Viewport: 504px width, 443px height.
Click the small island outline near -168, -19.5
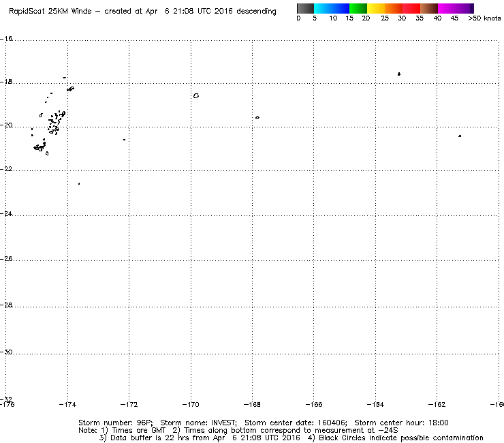point(257,117)
